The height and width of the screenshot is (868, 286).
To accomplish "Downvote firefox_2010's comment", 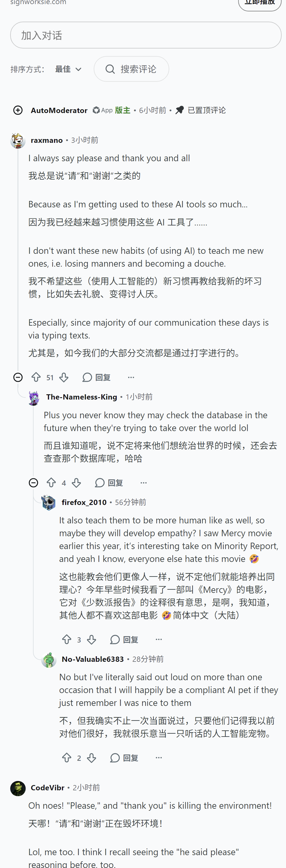I will coord(91,639).
